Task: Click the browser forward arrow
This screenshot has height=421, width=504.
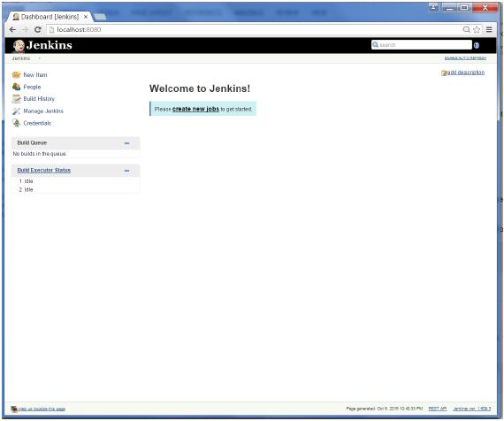Action: [x=25, y=29]
